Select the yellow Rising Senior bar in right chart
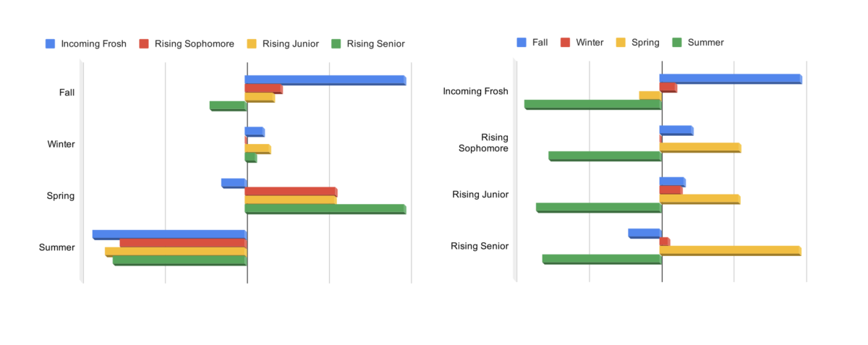Image resolution: width=868 pixels, height=345 pixels. coord(730,250)
